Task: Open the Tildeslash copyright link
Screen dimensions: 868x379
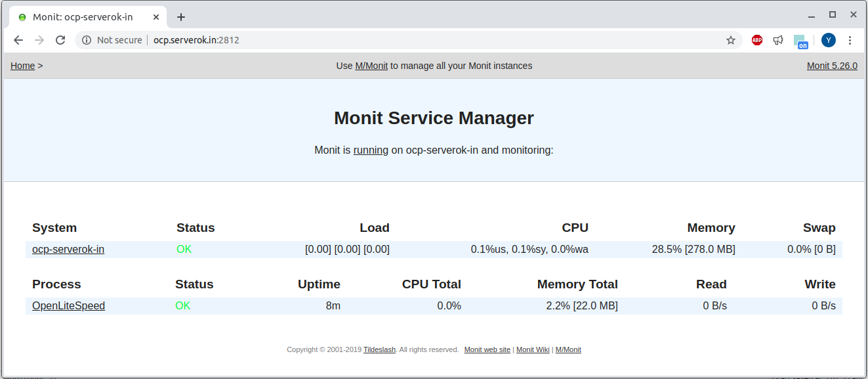Action: pos(379,349)
